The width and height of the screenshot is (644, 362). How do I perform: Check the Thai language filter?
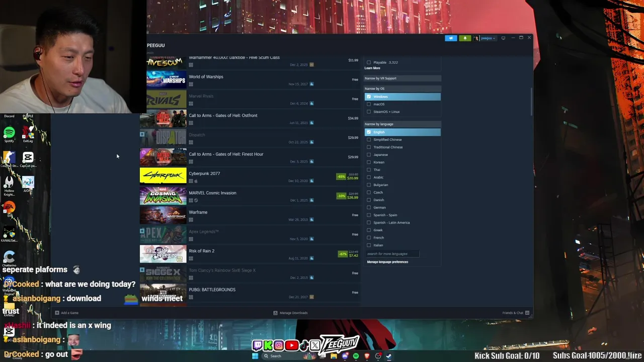pyautogui.click(x=369, y=170)
